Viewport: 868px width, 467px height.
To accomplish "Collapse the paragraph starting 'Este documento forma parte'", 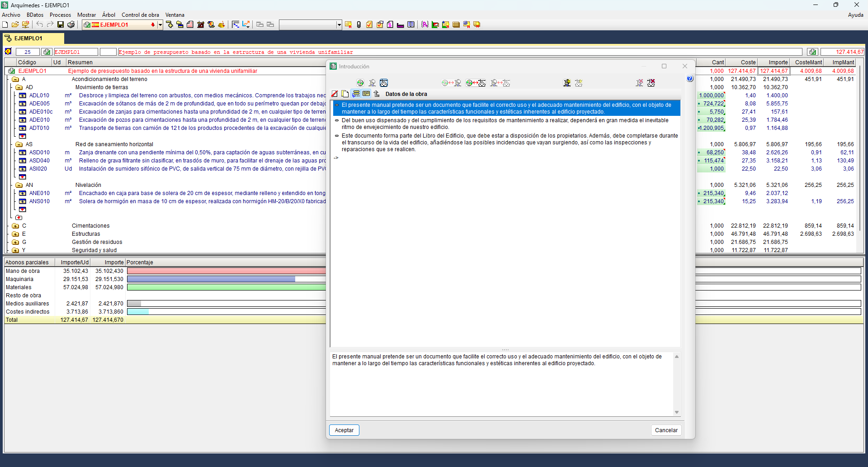I will coord(337,136).
